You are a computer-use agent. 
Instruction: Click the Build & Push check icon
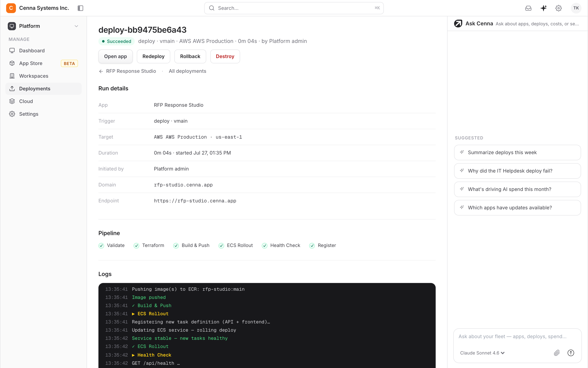176,246
